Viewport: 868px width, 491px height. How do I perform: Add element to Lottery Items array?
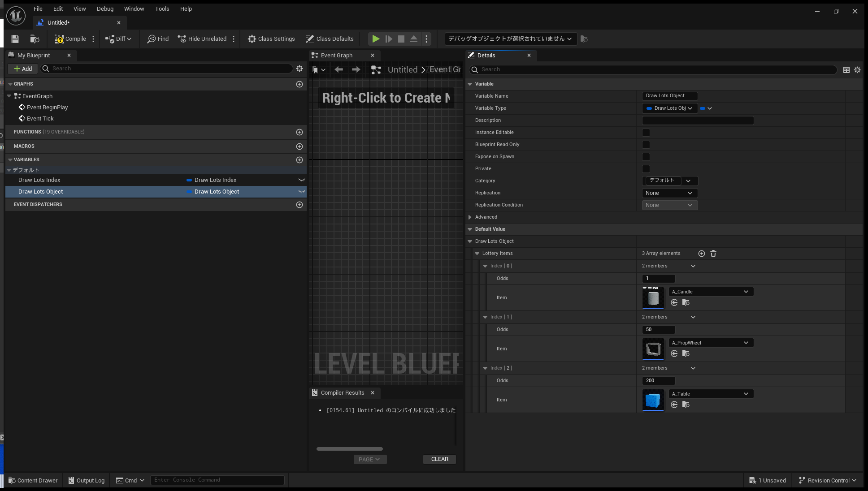(x=702, y=254)
